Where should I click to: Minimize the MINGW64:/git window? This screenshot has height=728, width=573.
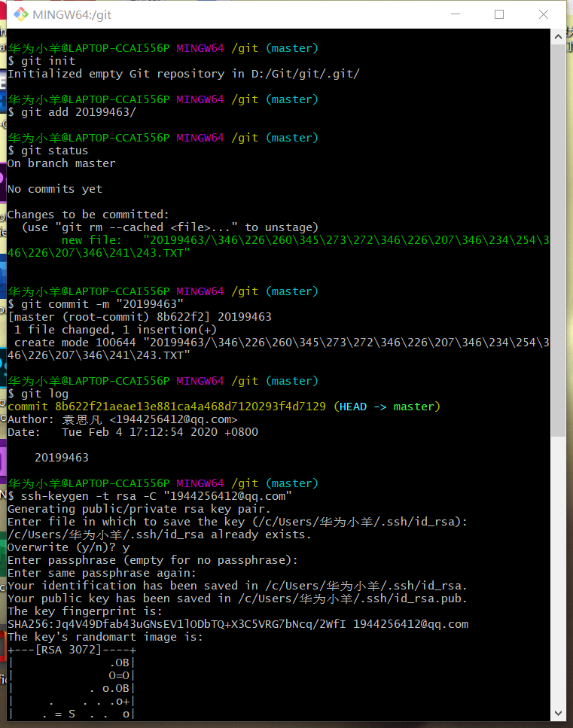click(x=456, y=14)
